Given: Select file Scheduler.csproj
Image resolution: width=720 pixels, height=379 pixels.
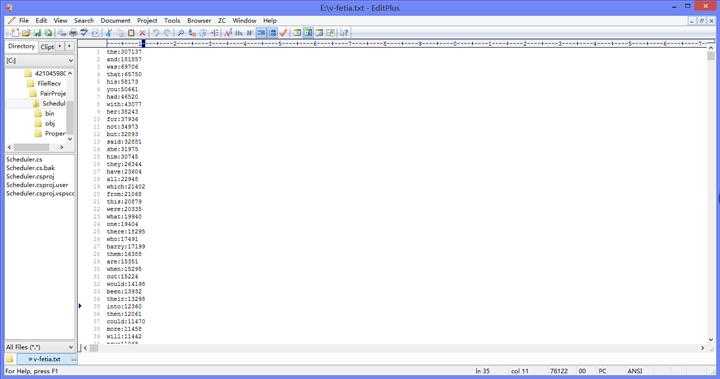Looking at the screenshot, I should (x=30, y=176).
